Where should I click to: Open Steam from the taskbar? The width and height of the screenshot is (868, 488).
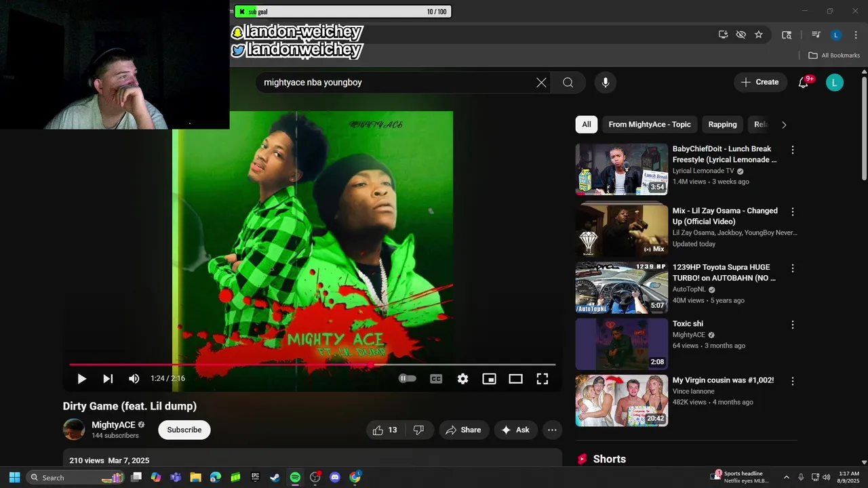coord(275,477)
